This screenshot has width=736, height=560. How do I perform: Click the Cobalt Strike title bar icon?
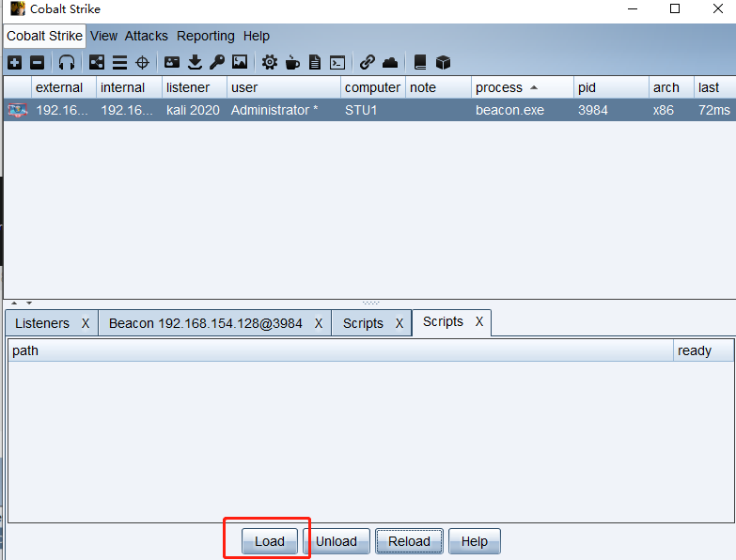point(18,8)
